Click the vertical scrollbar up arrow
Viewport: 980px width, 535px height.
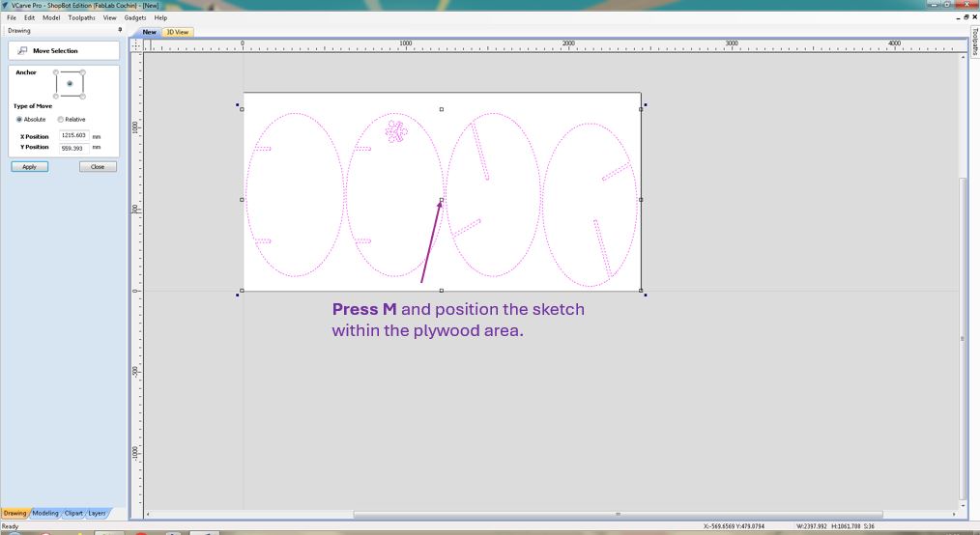tap(964, 57)
